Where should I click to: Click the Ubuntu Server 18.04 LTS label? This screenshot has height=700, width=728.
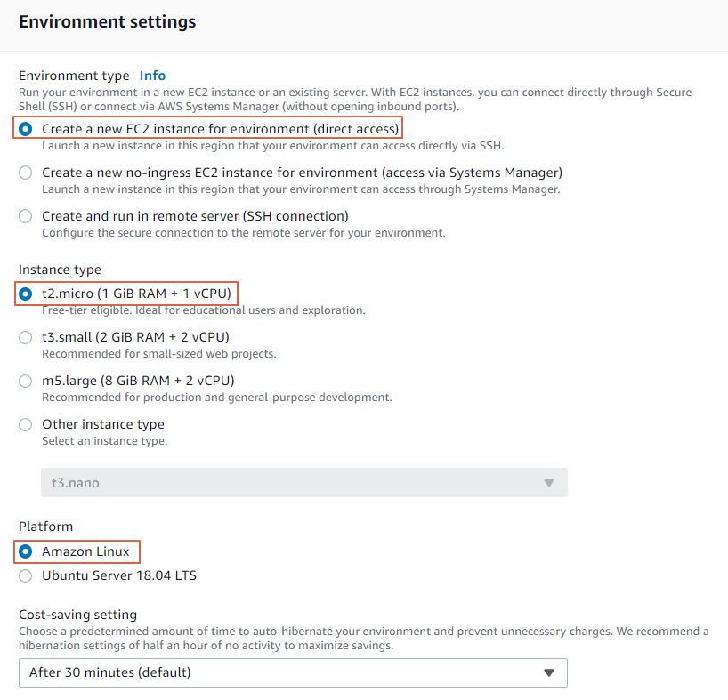tap(119, 575)
